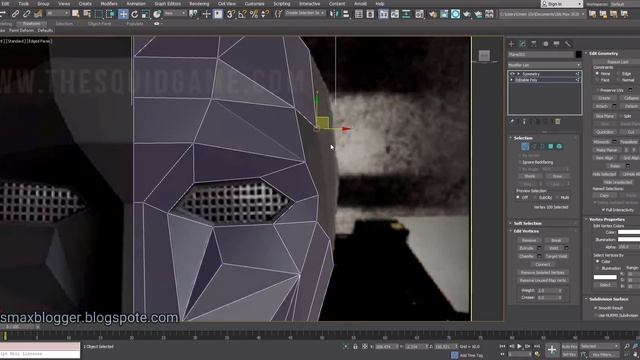Open the Group menu
Viewport: 640px width, 360px height.
(43, 4)
